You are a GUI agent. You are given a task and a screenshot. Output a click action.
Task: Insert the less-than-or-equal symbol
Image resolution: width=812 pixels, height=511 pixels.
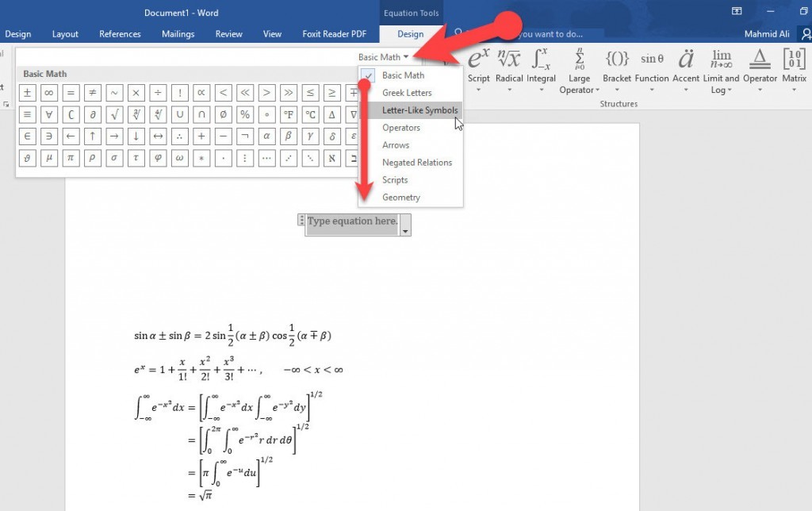[x=310, y=93]
